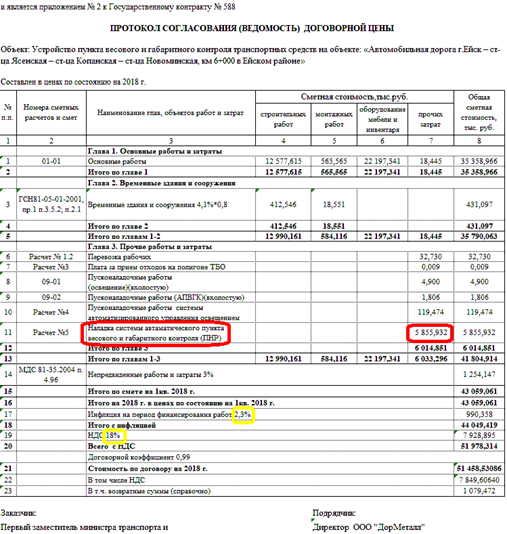Click the contract value '51 458,53086'
Screen dimensions: 507x534
479,469
